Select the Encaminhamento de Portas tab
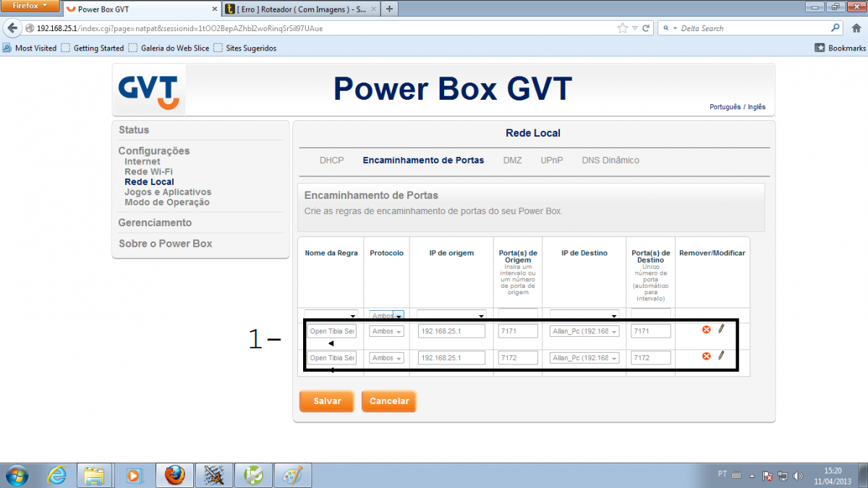868x488 pixels. click(423, 160)
